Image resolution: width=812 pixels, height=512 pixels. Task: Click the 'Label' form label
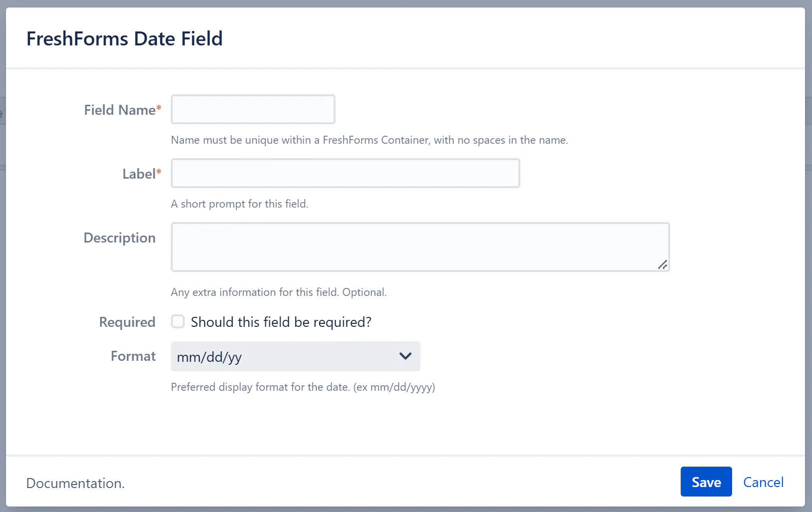139,174
